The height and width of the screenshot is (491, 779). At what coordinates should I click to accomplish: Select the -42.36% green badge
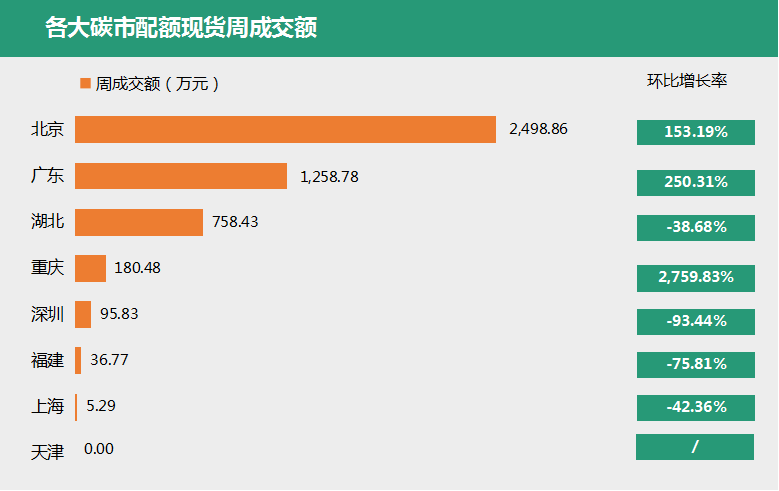click(696, 408)
